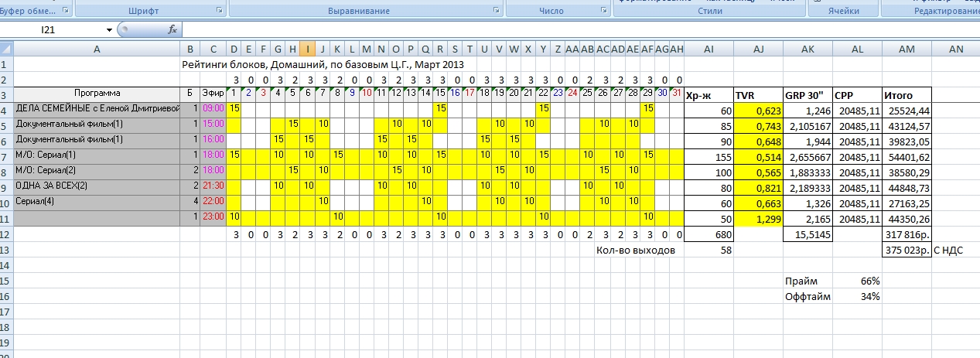
Task: Select row 1 header
Action: [7, 65]
